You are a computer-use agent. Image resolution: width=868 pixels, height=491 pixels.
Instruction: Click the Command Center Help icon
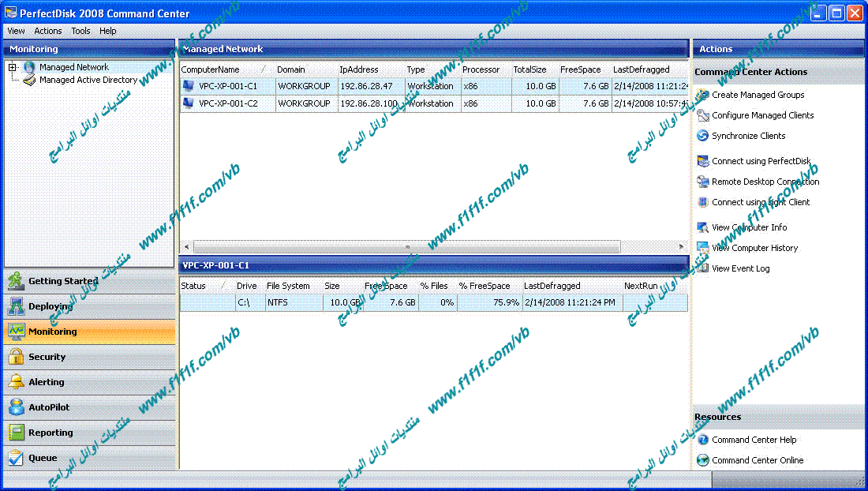[702, 440]
